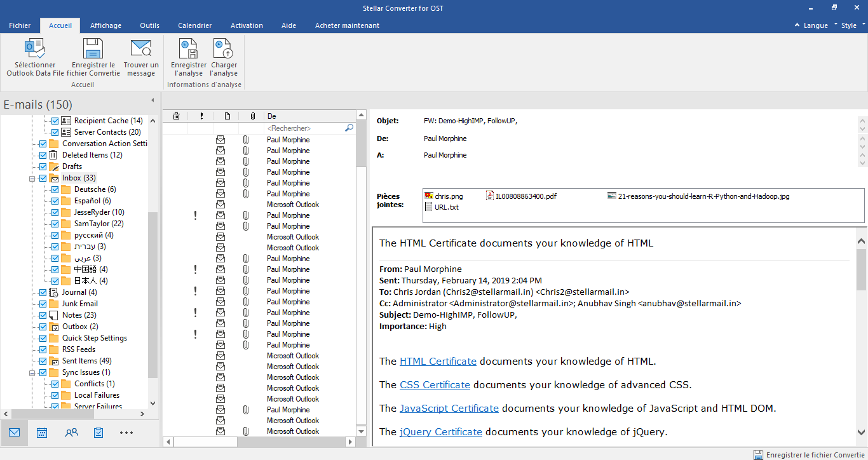
Task: Click the mail view icon in bottom bar
Action: coord(14,433)
